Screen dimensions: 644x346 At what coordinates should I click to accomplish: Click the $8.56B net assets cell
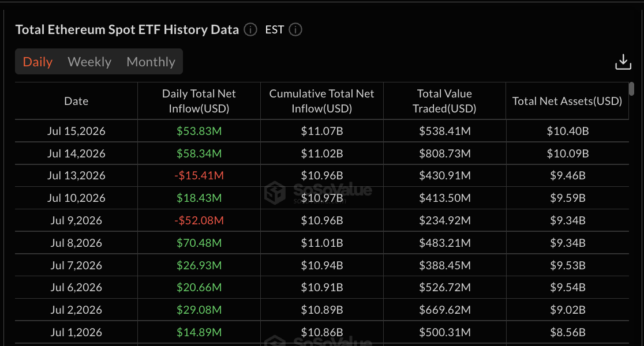[568, 332]
